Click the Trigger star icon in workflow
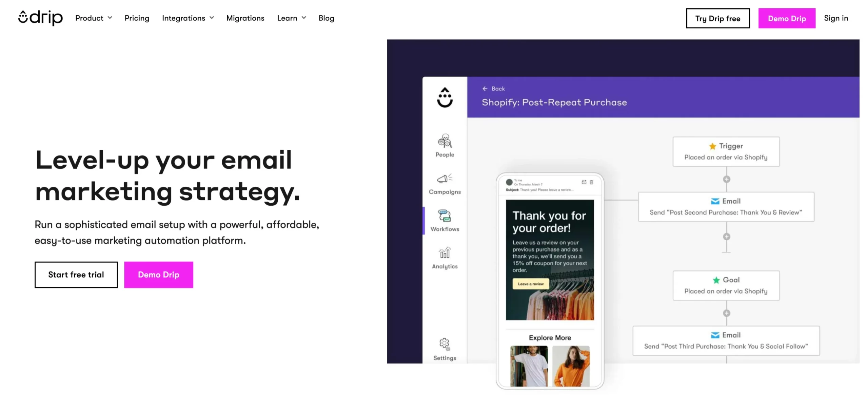This screenshot has height=407, width=868. [712, 145]
